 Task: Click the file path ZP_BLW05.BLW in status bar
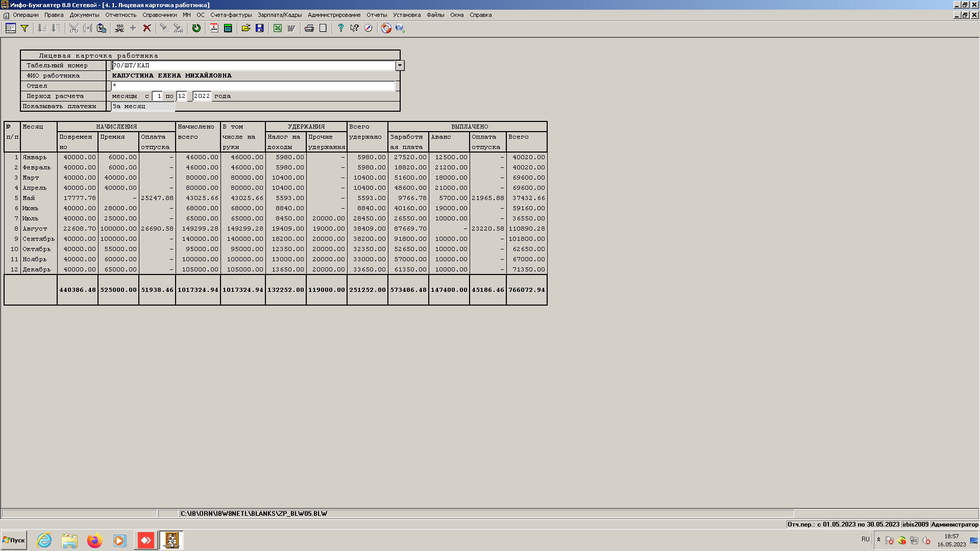(x=254, y=514)
